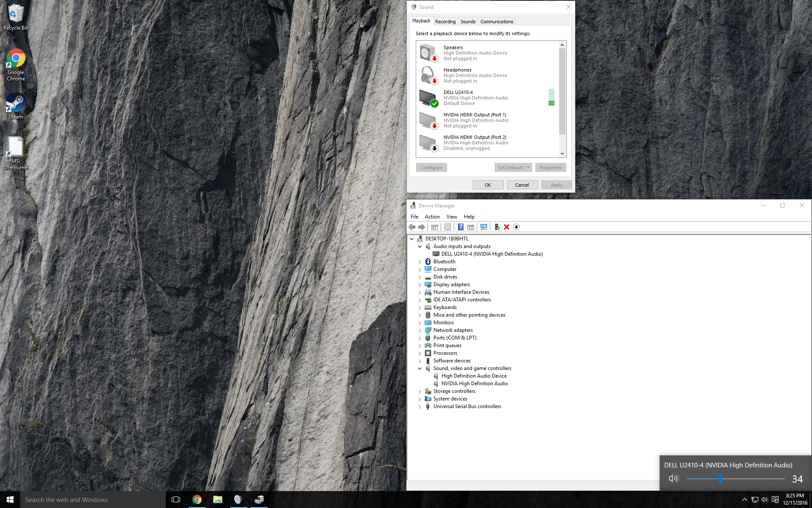
Task: Expand Monitors node in device tree
Action: click(x=420, y=323)
